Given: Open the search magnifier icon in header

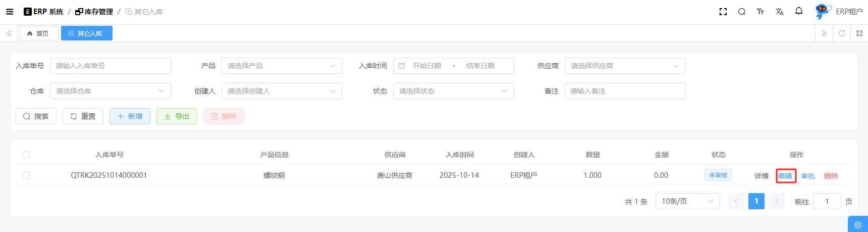Looking at the screenshot, I should point(741,12).
